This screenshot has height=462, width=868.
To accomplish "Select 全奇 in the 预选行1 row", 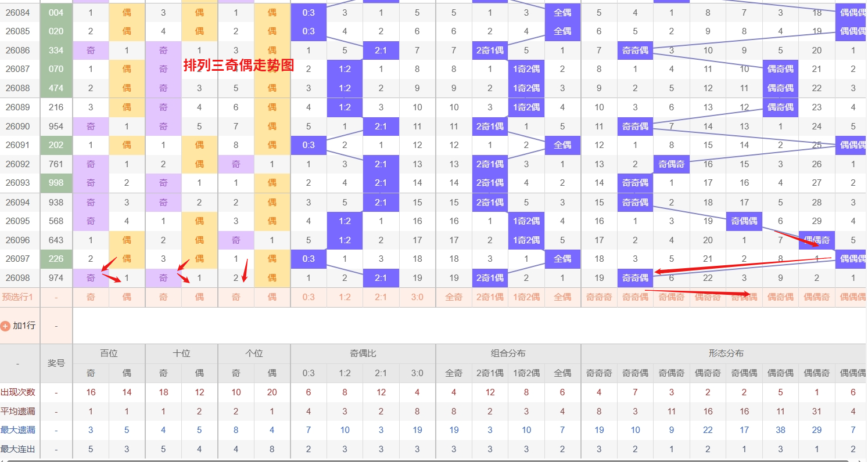I will [454, 297].
